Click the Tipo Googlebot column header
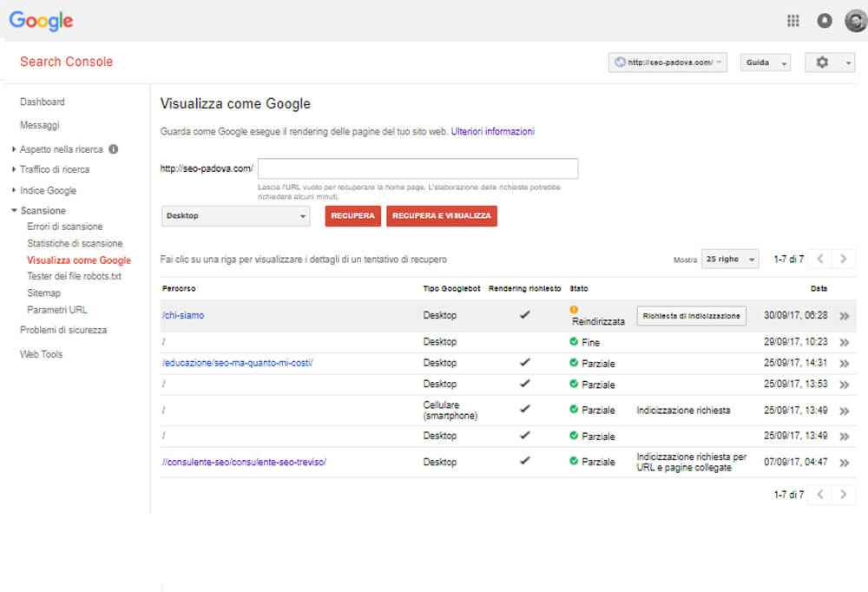Image resolution: width=868 pixels, height=592 pixels. (451, 288)
